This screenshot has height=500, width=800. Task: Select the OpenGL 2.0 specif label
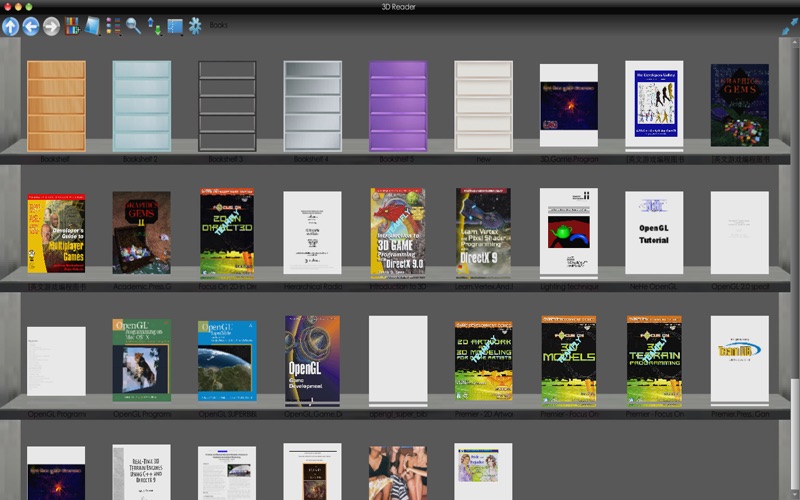coord(740,287)
